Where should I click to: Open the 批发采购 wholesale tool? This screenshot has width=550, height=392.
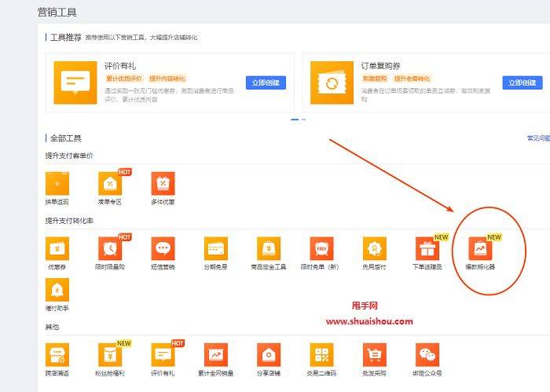[374, 355]
